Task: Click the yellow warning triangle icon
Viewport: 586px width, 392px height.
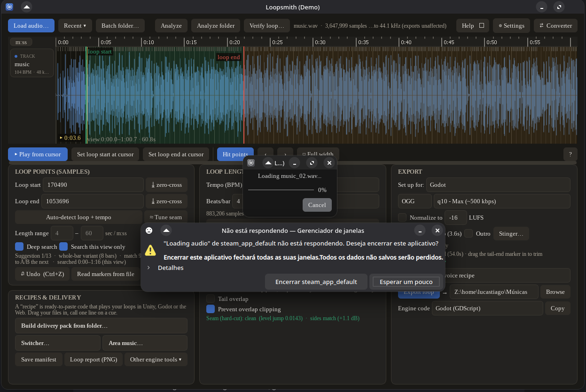Action: coord(150,250)
